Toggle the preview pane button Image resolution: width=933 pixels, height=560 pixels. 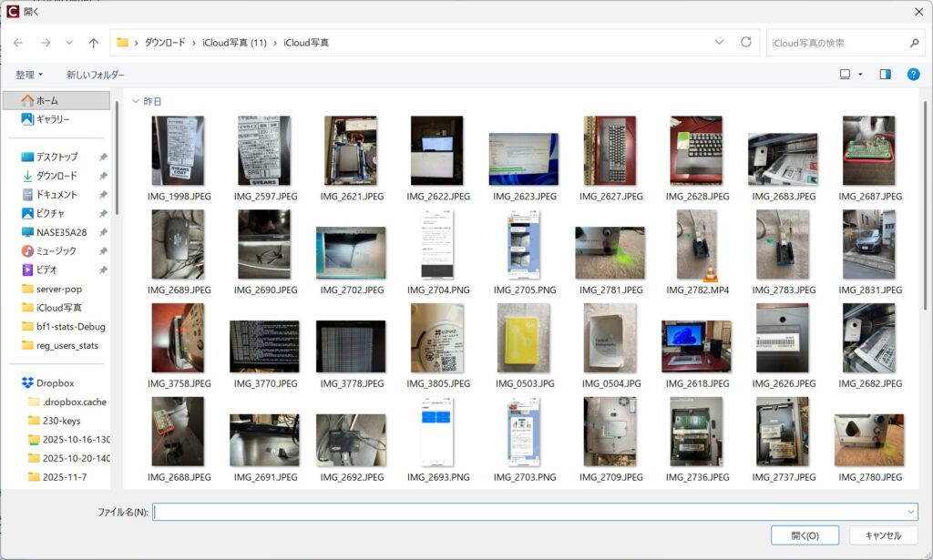(885, 75)
